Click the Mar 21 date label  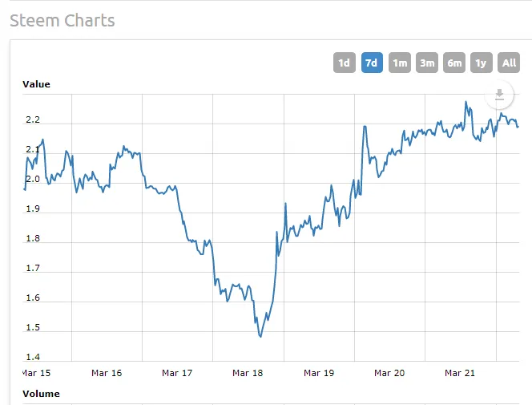[x=460, y=373]
